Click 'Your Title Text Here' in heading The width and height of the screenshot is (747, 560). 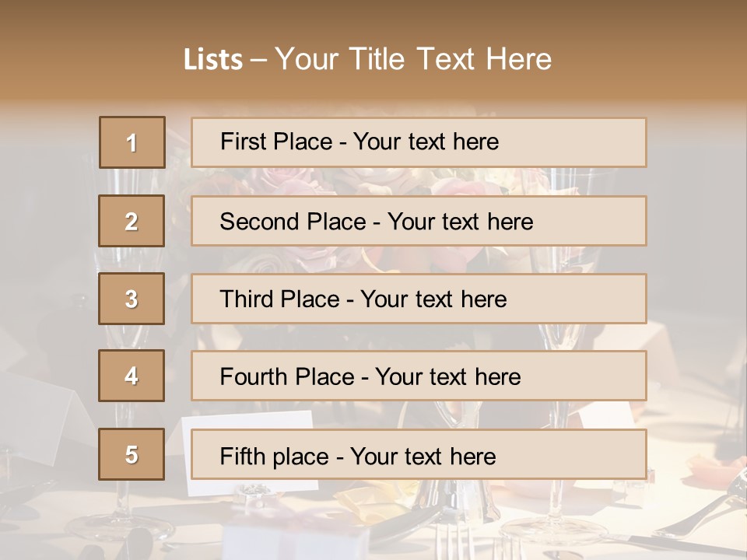[413, 59]
